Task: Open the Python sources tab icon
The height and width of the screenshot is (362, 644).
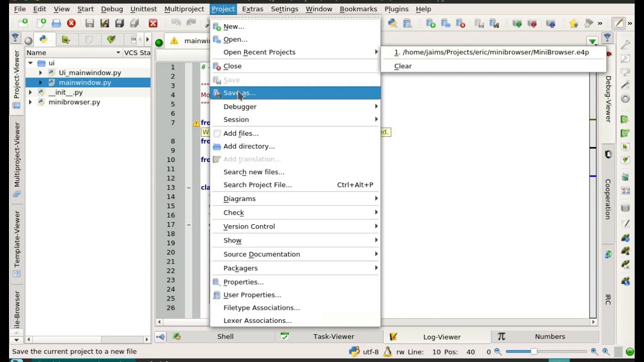Action: (x=43, y=39)
